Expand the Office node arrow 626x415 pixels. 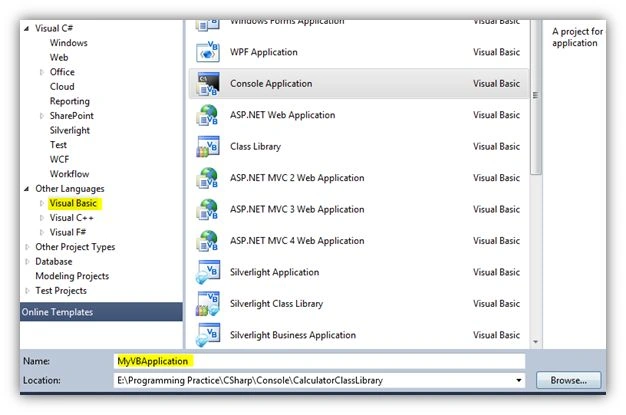(42, 72)
